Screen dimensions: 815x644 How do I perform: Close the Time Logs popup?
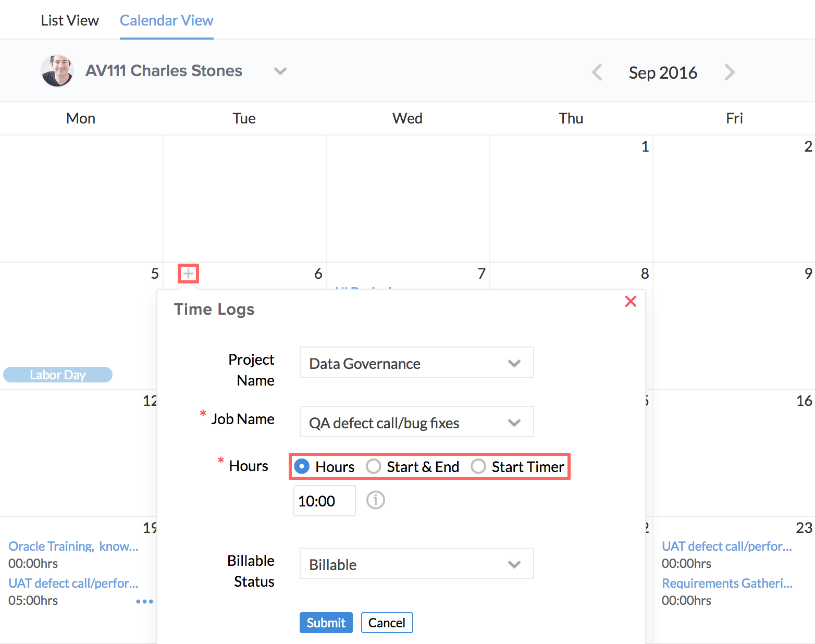pos(631,301)
